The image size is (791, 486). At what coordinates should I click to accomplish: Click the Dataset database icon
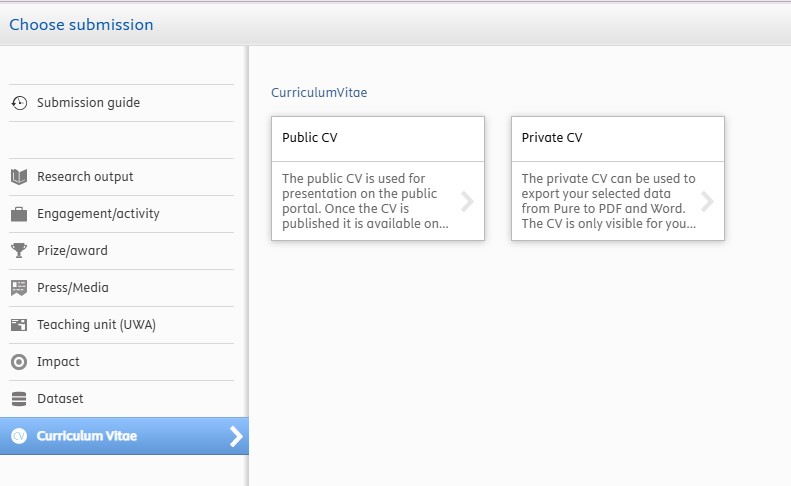tap(19, 399)
